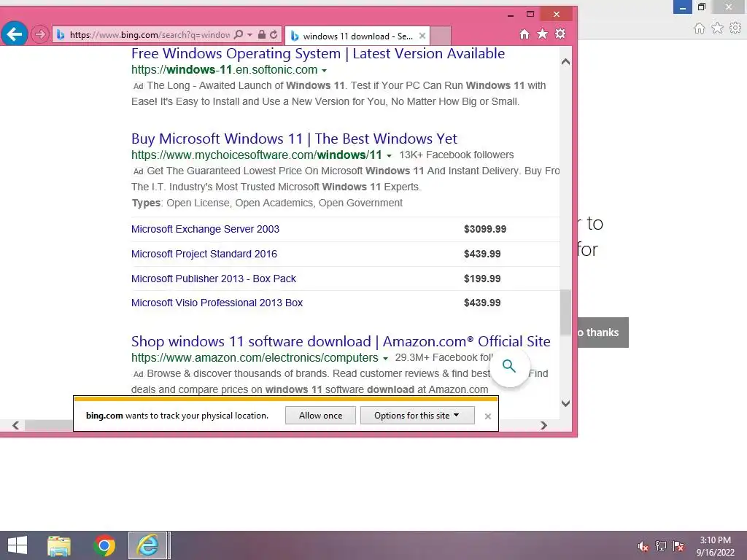Click Allow once button
The height and width of the screenshot is (560, 747).
click(x=321, y=415)
